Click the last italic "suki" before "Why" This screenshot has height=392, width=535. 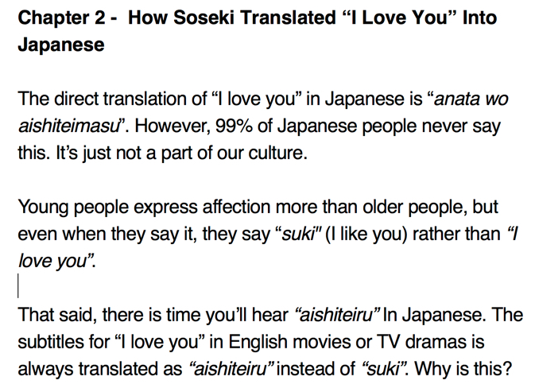(382, 369)
